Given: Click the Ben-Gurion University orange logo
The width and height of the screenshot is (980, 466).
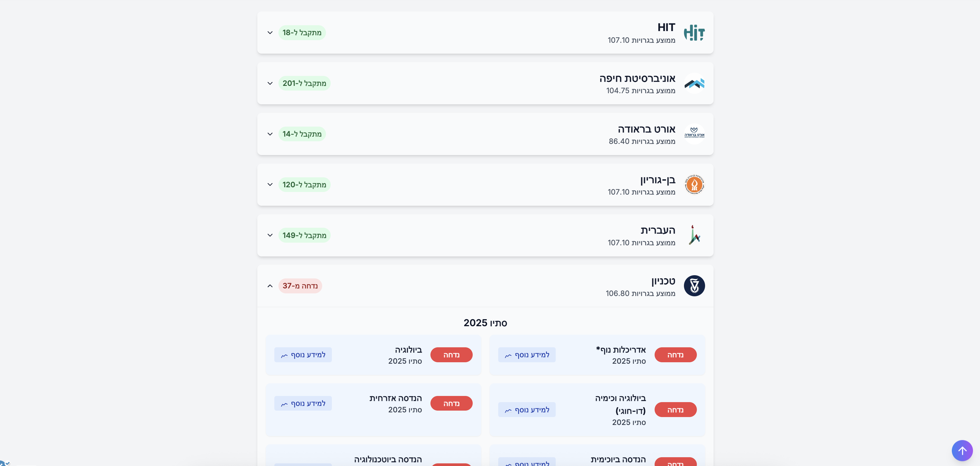Looking at the screenshot, I should point(694,185).
